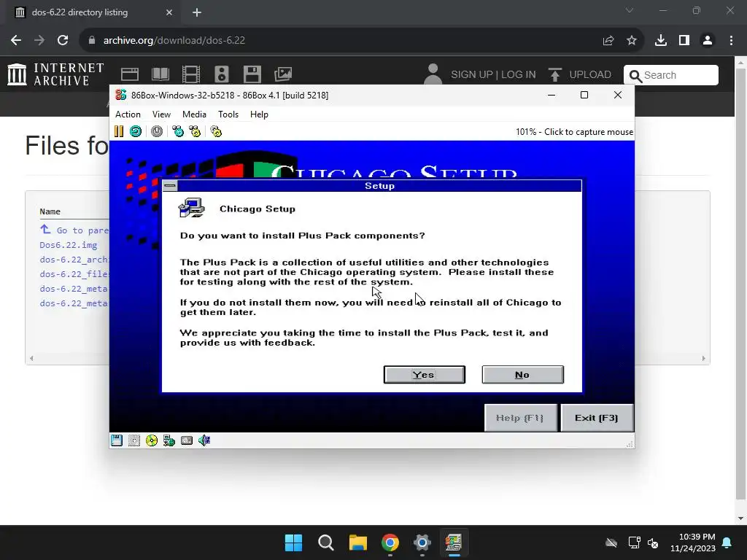Click the file list left scroll arrow

pyautogui.click(x=31, y=358)
